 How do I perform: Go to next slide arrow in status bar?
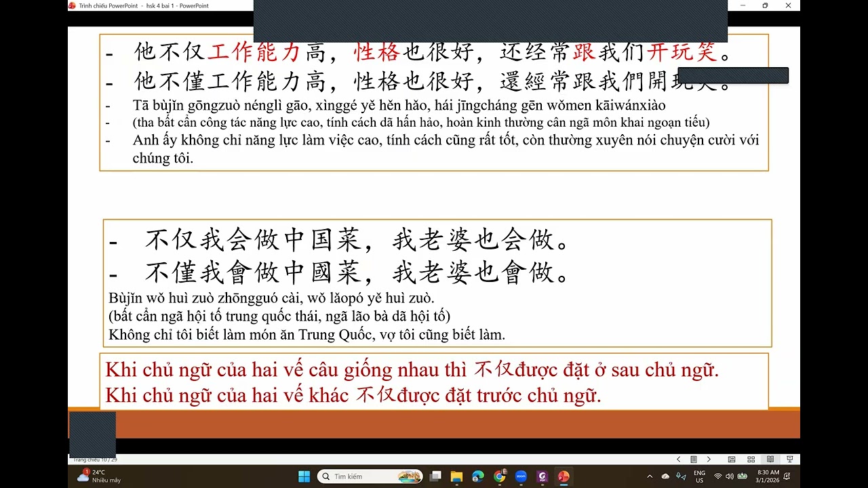709,460
